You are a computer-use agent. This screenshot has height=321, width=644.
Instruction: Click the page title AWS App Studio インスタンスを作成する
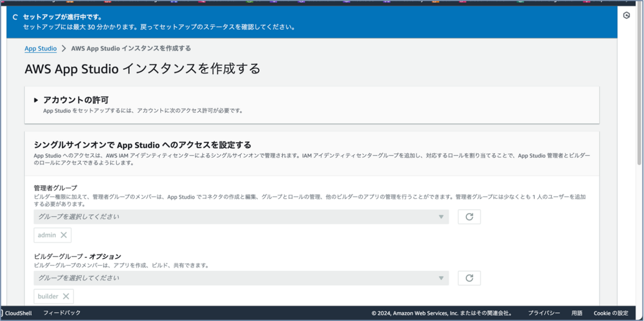click(x=142, y=69)
